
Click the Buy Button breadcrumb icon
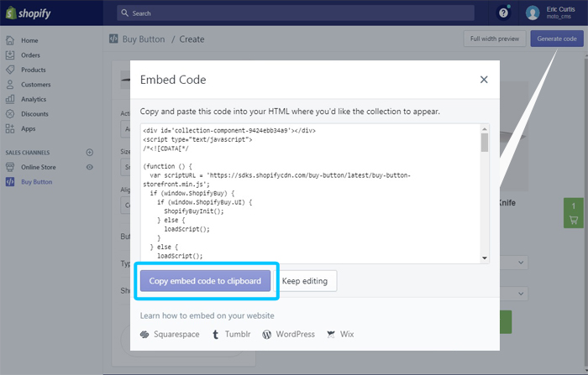113,39
